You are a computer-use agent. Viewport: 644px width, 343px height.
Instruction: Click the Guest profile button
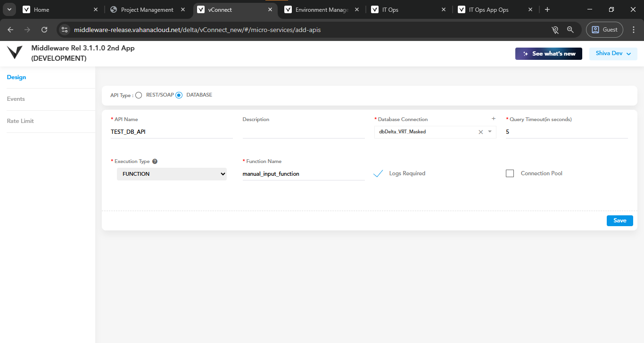point(604,30)
